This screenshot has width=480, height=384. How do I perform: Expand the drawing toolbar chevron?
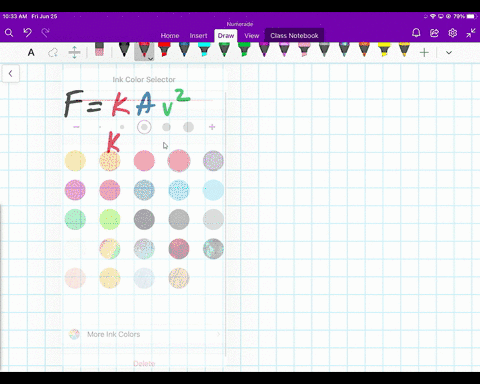click(x=449, y=53)
